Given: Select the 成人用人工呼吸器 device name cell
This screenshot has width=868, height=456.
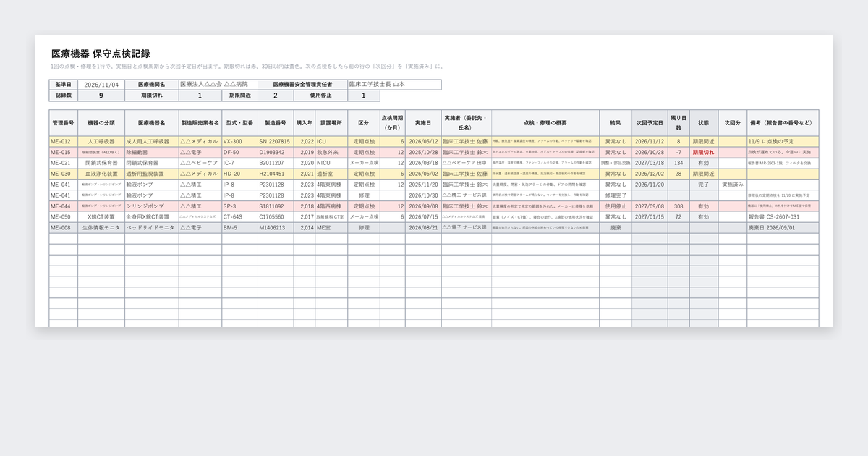Looking at the screenshot, I should [x=152, y=142].
